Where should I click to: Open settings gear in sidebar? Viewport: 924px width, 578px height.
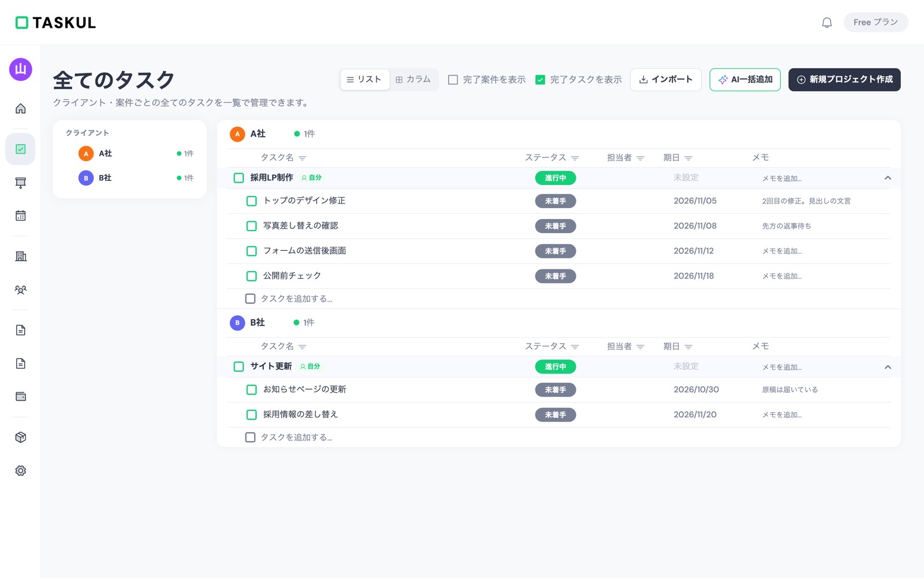[x=21, y=470]
